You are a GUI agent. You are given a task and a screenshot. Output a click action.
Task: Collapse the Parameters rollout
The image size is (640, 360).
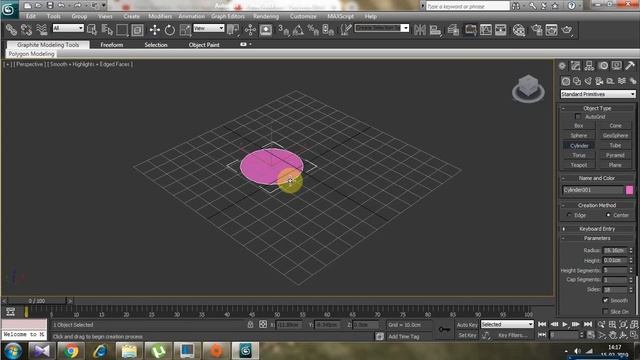click(597, 238)
